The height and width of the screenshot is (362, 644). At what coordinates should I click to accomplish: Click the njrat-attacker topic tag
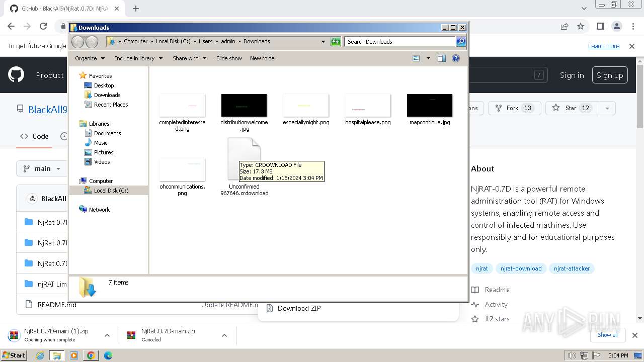click(572, 268)
